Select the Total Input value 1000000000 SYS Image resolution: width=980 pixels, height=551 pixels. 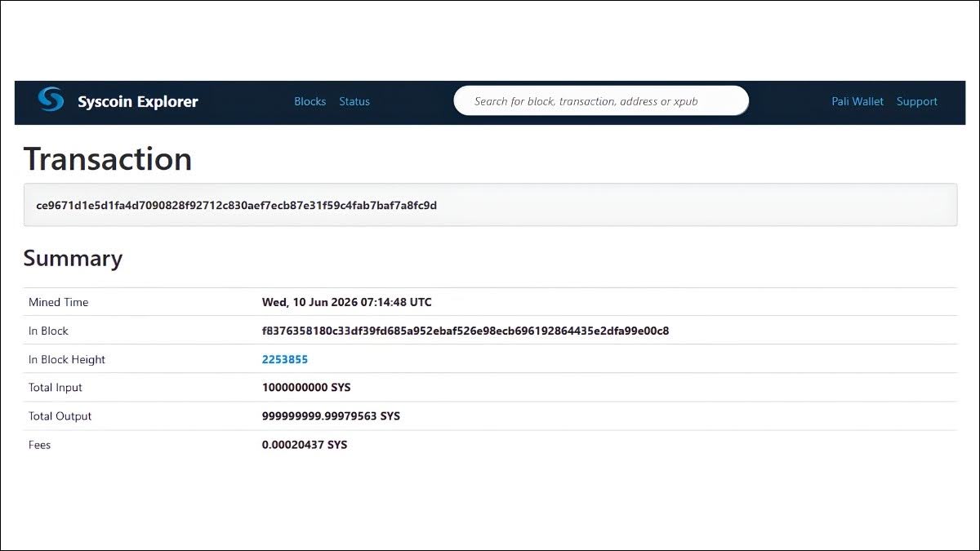tap(306, 388)
